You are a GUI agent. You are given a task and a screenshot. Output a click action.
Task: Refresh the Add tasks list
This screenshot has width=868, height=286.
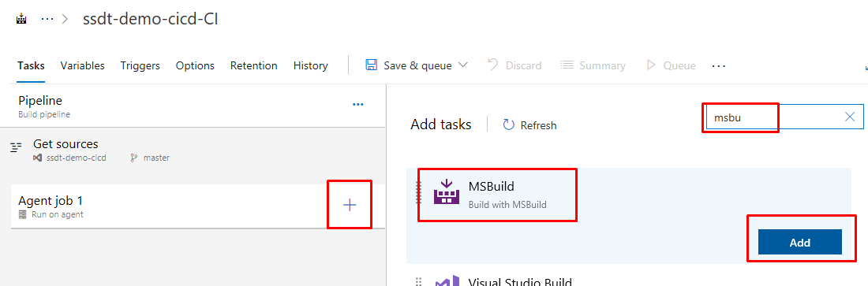(529, 125)
